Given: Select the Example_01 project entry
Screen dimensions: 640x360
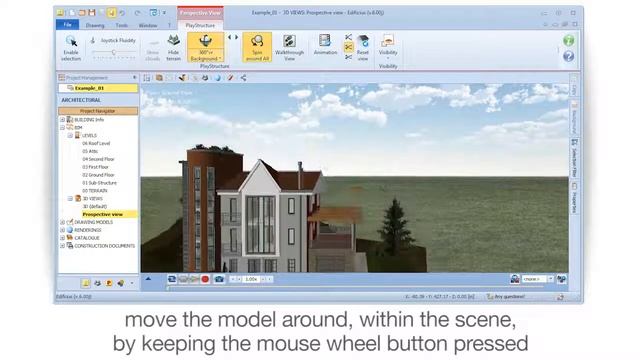Looking at the screenshot, I should click(98, 88).
